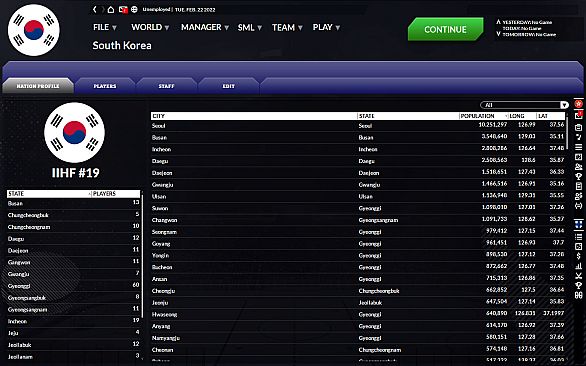Sort table by CITY column header
The width and height of the screenshot is (586, 366).
coord(254,116)
